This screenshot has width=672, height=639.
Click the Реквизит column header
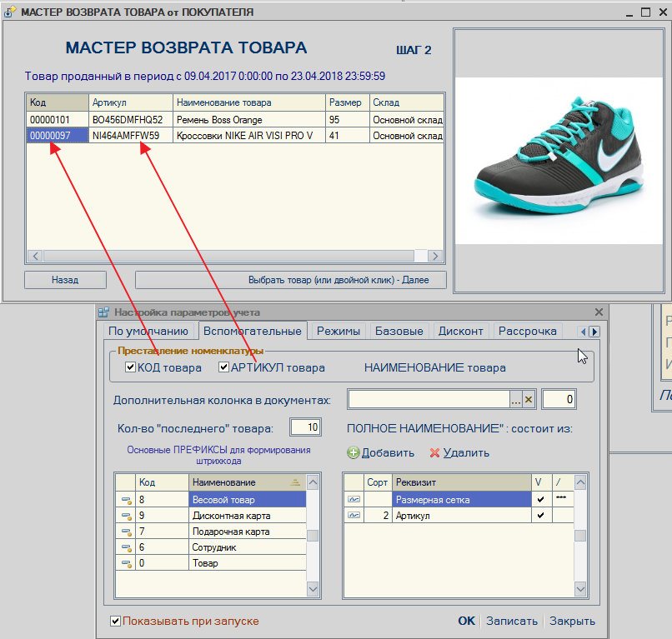pos(462,482)
